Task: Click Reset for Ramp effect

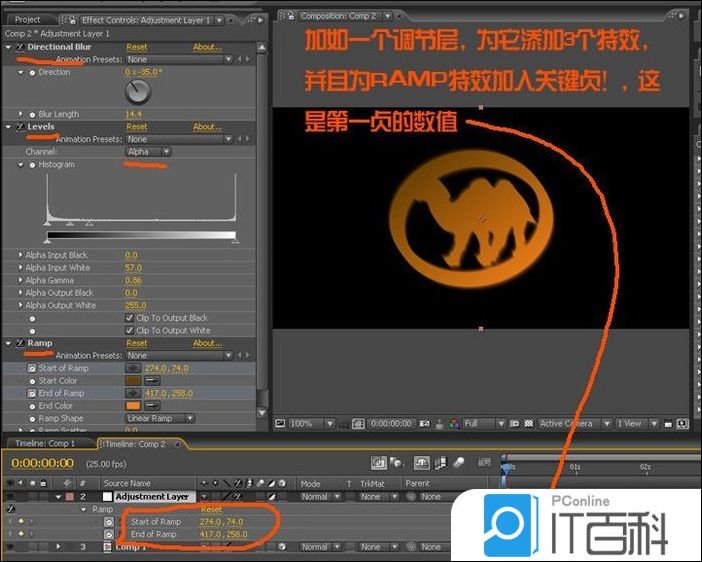Action: point(137,343)
